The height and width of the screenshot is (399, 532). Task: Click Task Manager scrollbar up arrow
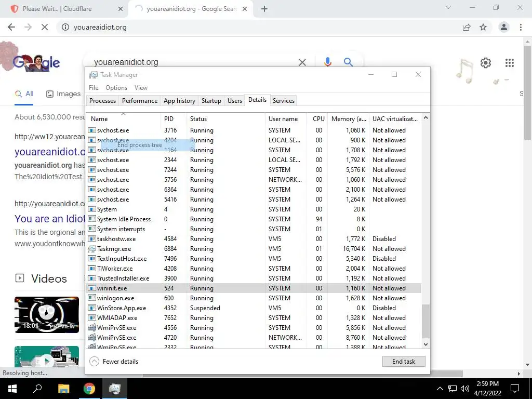click(x=425, y=118)
